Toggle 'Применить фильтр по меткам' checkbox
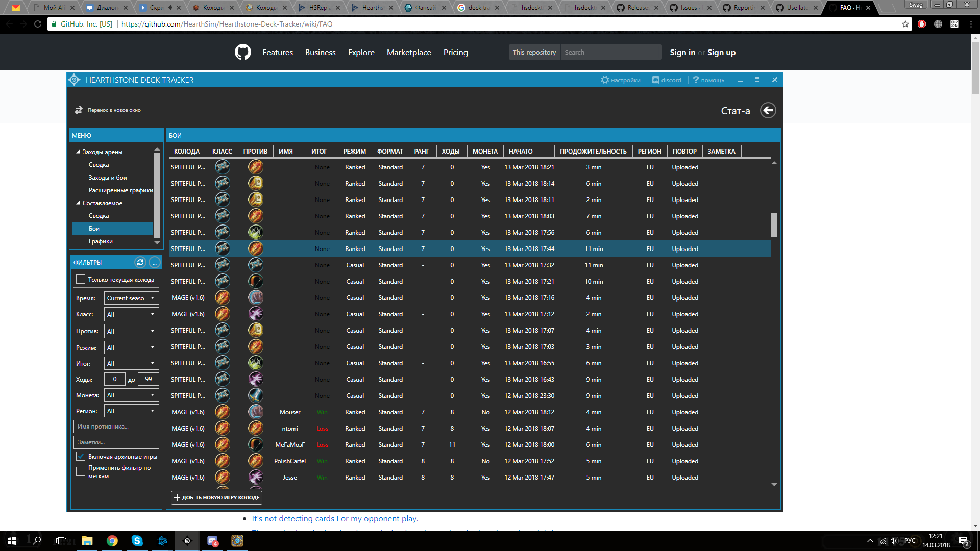The height and width of the screenshot is (551, 980). (81, 471)
